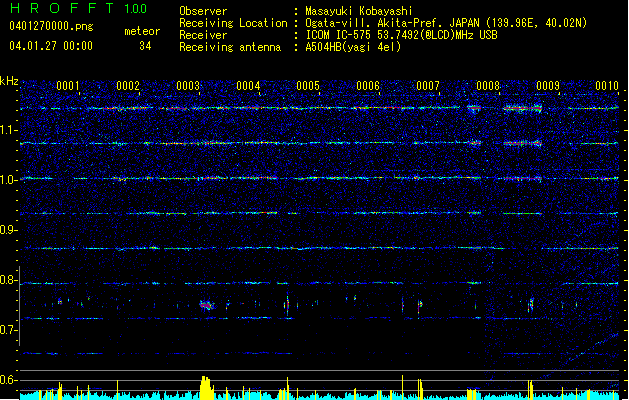Click the time marker 0005

[x=308, y=86]
